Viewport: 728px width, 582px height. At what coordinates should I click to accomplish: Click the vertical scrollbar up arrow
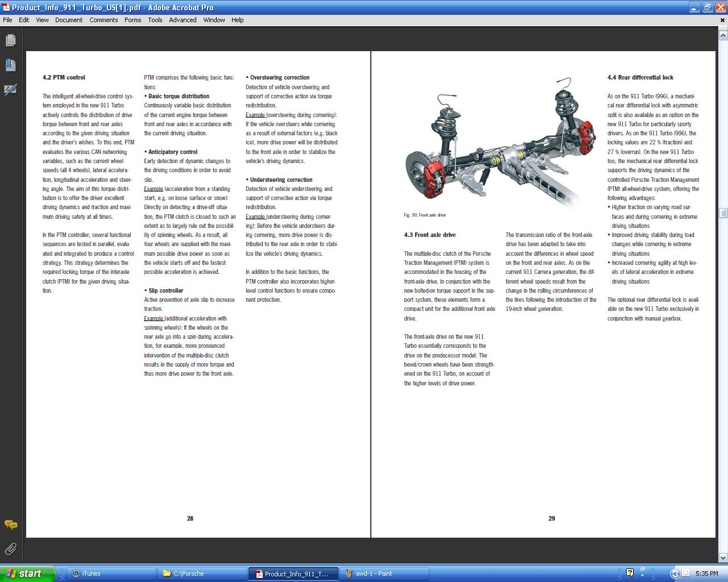click(723, 35)
